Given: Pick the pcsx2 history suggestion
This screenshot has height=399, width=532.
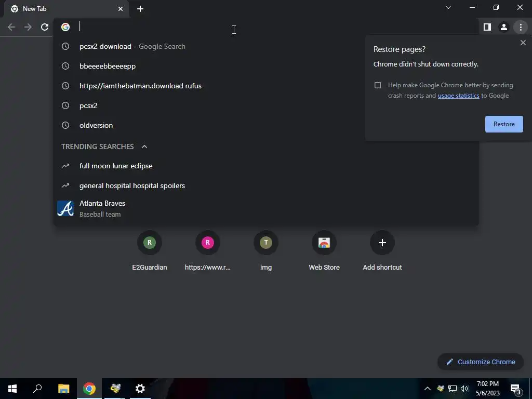Looking at the screenshot, I should tap(266, 105).
